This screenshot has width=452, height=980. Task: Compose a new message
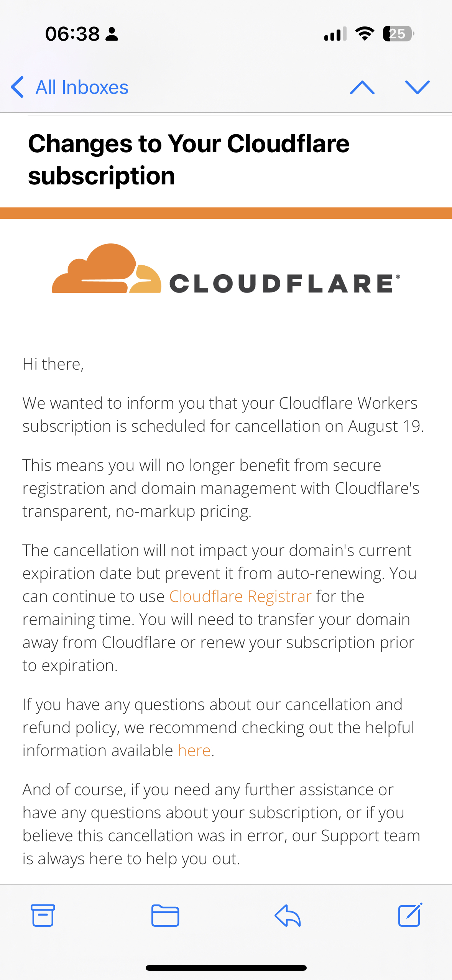410,915
